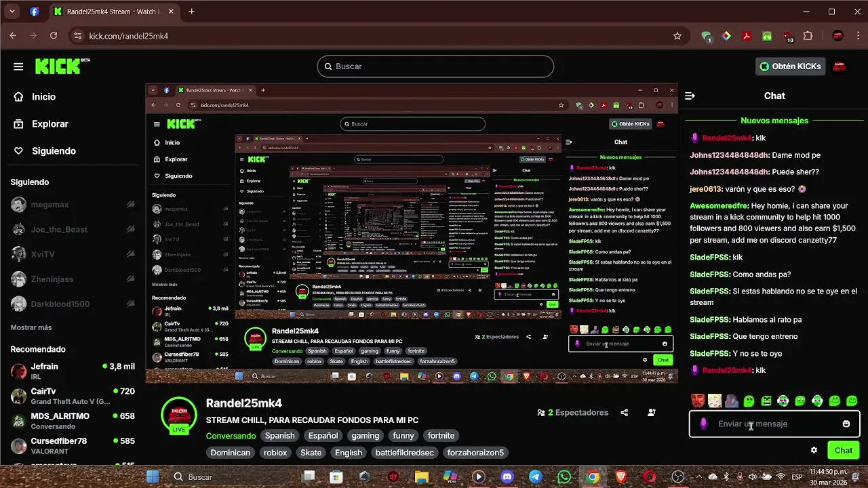Open Chrome three-dot menu
This screenshot has height=488, width=868.
coord(857,36)
